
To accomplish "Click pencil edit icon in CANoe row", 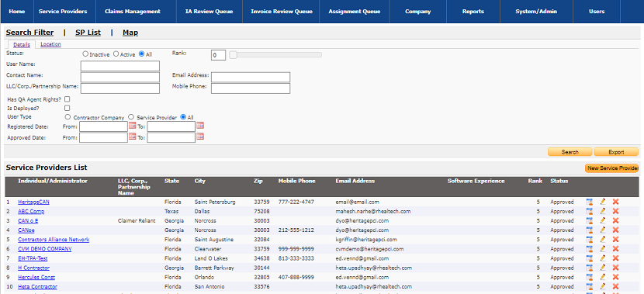I will click(603, 230).
